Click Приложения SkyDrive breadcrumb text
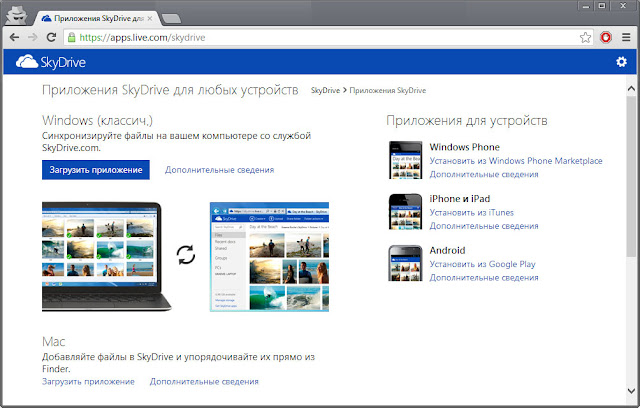 coord(388,90)
